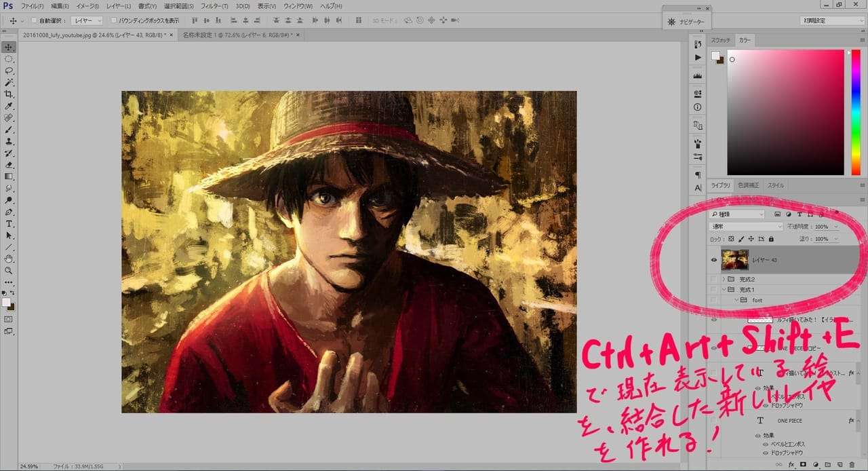Viewport: 868px width, 471px height.
Task: Enable the 自動選択 checkbox
Action: tap(34, 21)
